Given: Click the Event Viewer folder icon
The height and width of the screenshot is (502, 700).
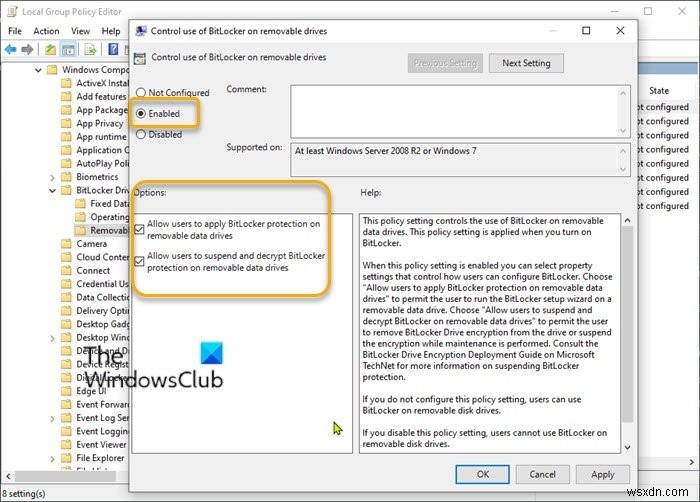Looking at the screenshot, I should [x=66, y=445].
